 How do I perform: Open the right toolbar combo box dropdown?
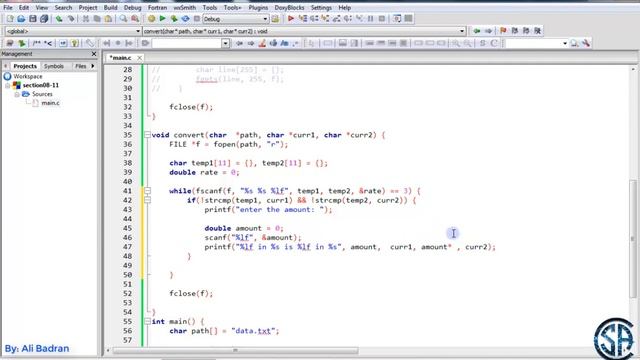(x=564, y=43)
